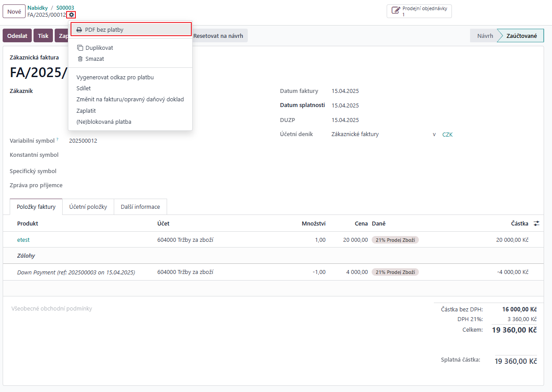This screenshot has height=392, width=552.
Task: Click the Návrh status stage
Action: [x=485, y=36]
